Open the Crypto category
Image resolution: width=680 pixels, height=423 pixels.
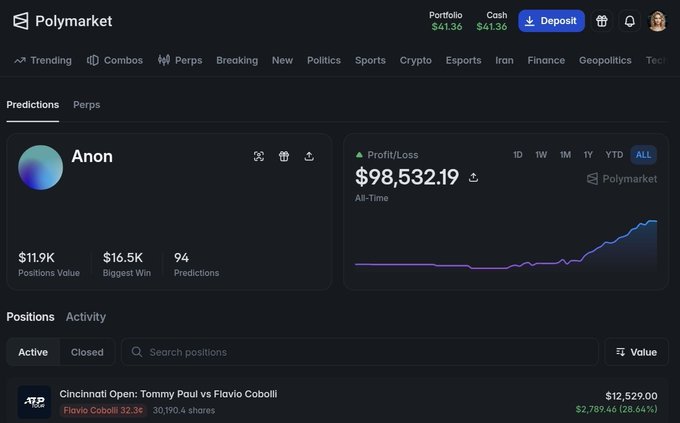[x=415, y=60]
